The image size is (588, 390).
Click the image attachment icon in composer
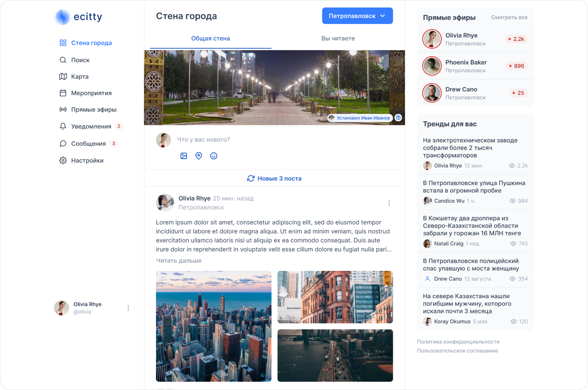click(184, 156)
